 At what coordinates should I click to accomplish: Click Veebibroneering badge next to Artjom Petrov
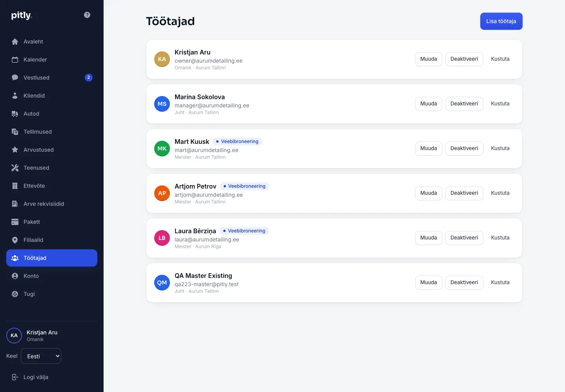(244, 186)
